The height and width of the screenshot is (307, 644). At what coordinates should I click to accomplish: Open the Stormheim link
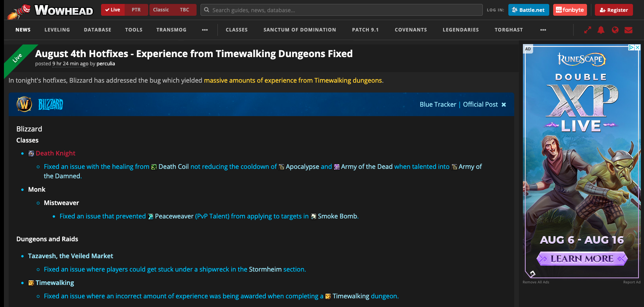pyautogui.click(x=265, y=270)
